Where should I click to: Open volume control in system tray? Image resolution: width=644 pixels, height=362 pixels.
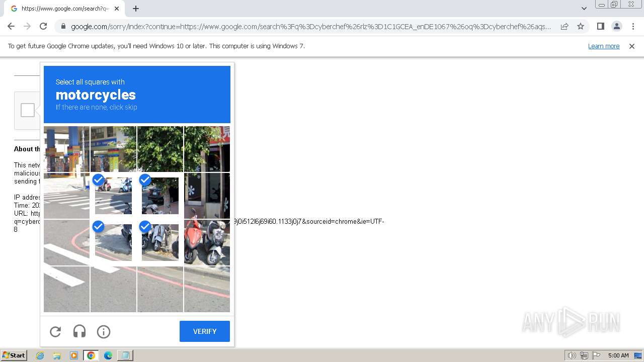coord(572,355)
